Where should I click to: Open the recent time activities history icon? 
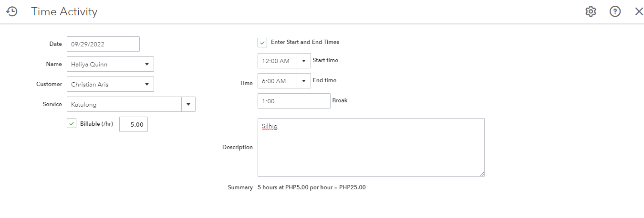click(12, 11)
